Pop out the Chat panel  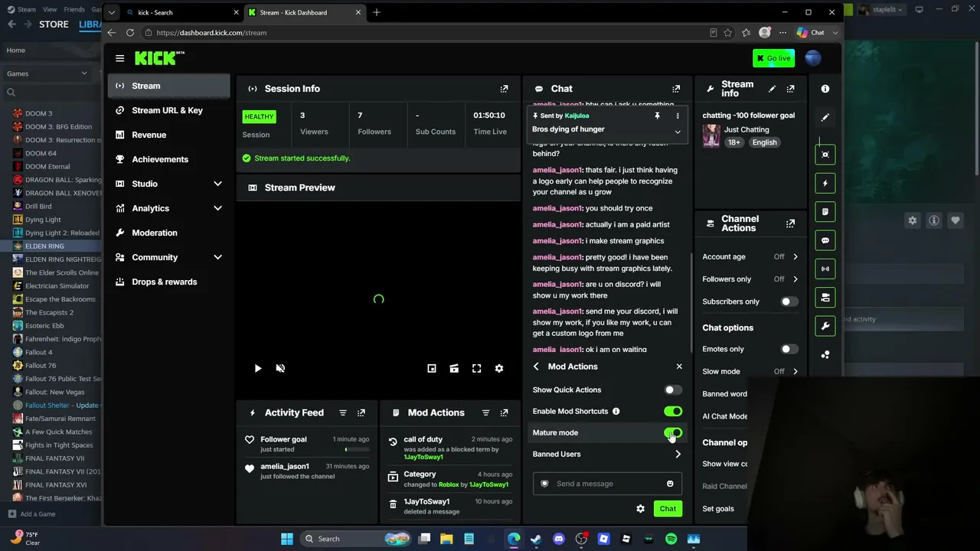[676, 89]
